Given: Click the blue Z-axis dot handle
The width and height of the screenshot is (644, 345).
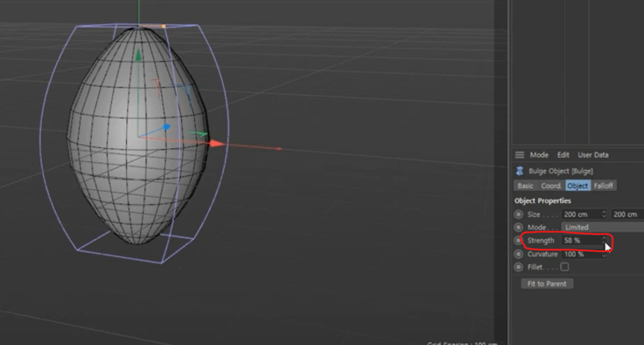Looking at the screenshot, I should 166,126.
